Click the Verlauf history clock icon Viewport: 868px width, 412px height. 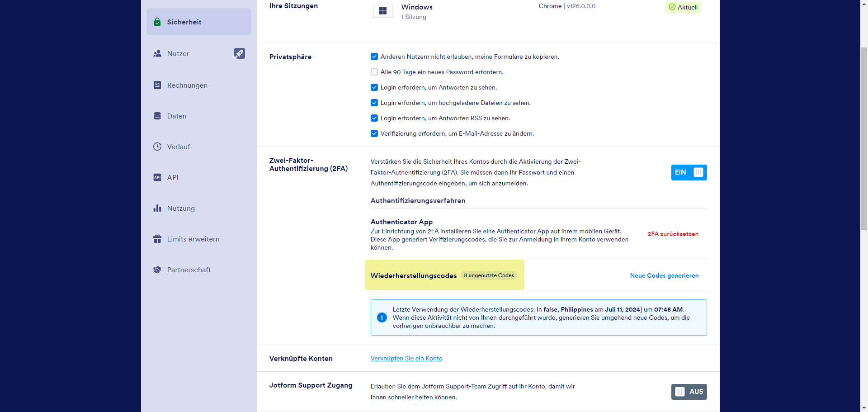[157, 147]
